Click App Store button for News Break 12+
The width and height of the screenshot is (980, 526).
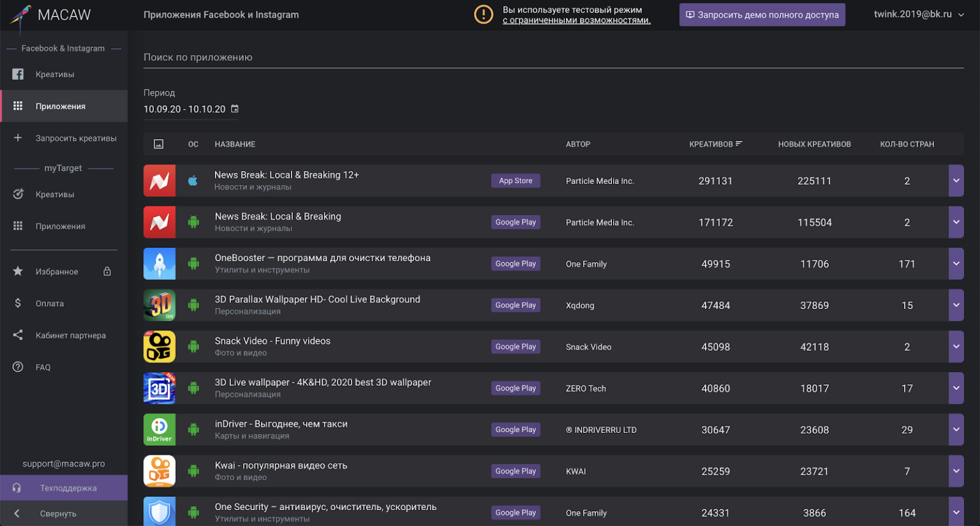click(x=516, y=181)
